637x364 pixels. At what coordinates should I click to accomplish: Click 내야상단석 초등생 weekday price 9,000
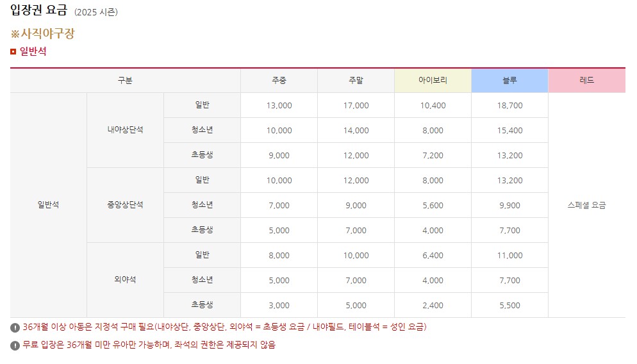pos(279,156)
